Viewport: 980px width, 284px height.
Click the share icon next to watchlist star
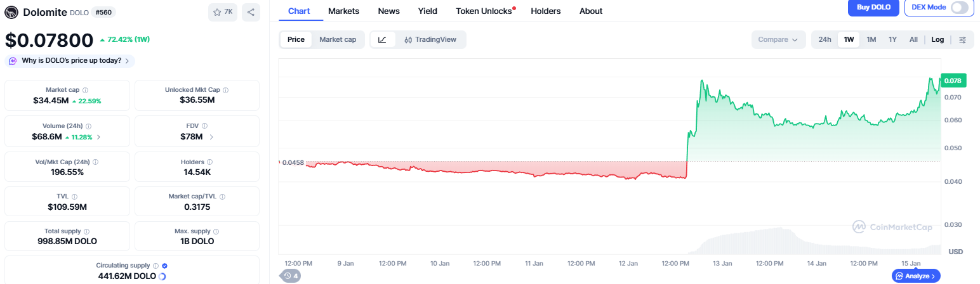click(x=251, y=12)
